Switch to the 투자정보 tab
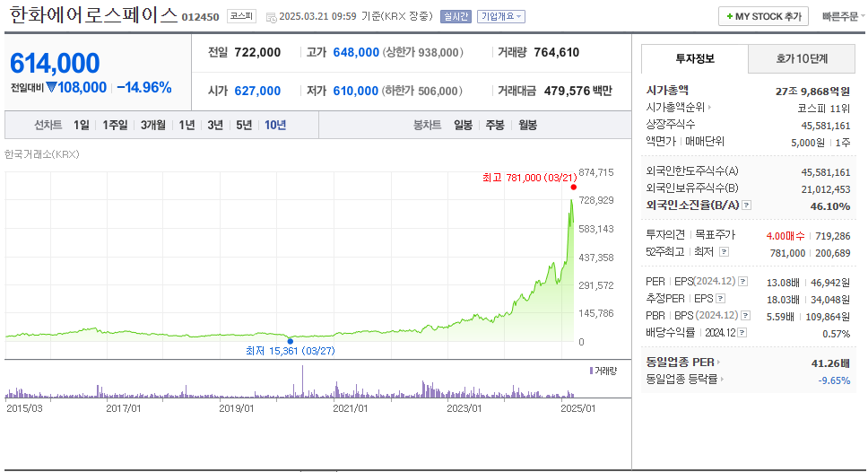Screen dimensions: 868x472 [695, 58]
